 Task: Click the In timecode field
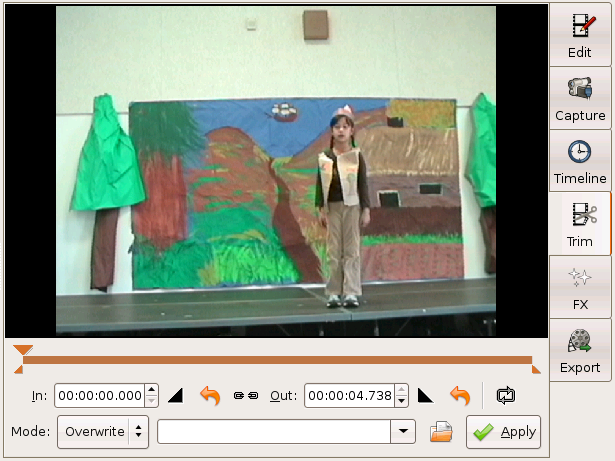[x=99, y=395]
